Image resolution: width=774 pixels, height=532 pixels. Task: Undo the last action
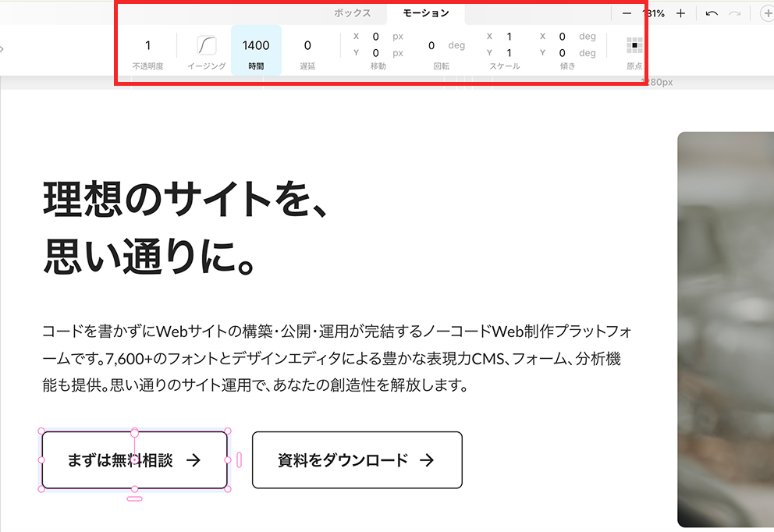click(712, 13)
